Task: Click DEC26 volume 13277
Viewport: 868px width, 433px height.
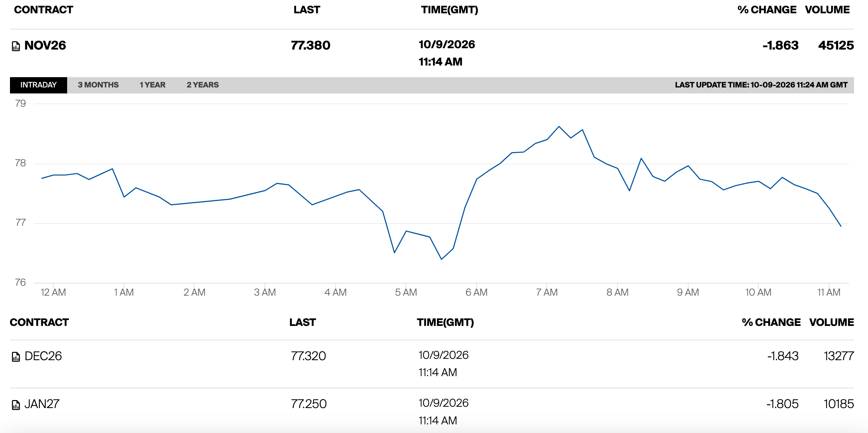Action: coord(839,356)
